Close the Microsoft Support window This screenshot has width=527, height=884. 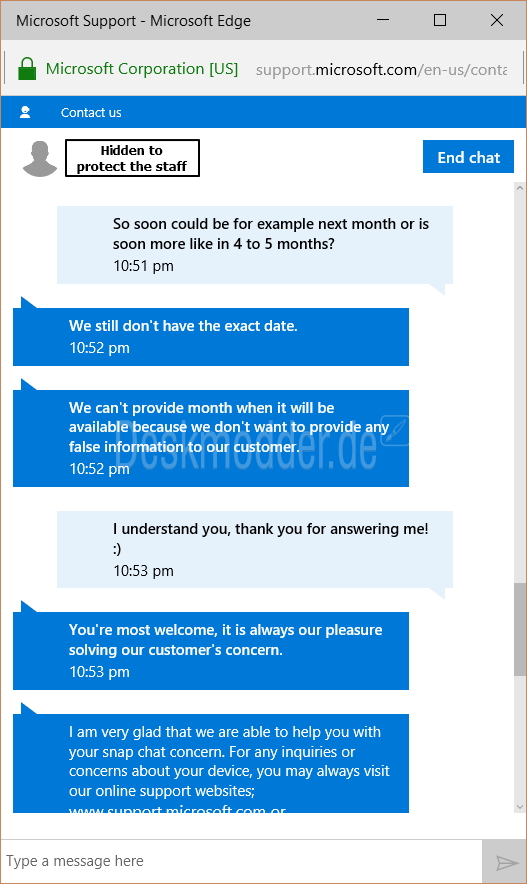coord(497,20)
